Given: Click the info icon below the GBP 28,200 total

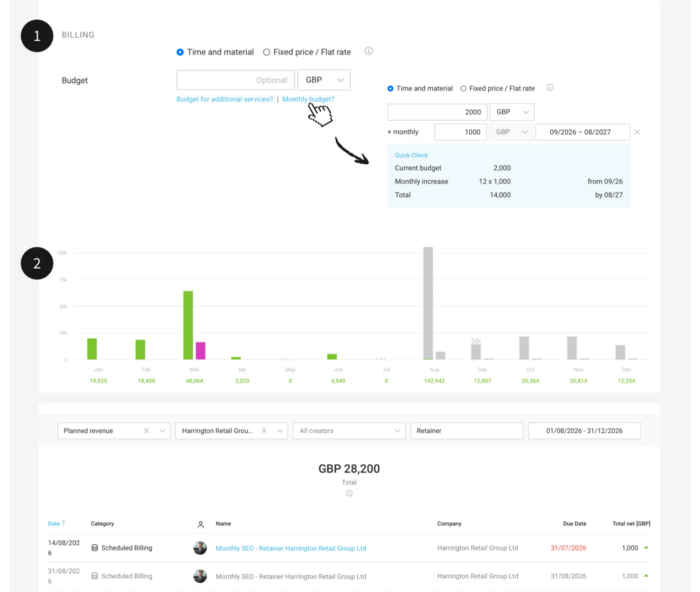Looking at the screenshot, I should click(349, 493).
